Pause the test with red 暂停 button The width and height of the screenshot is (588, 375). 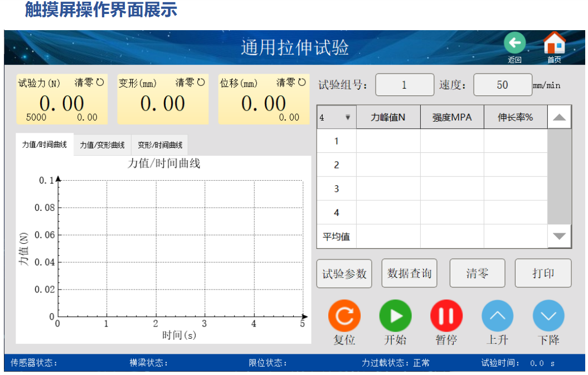click(446, 316)
